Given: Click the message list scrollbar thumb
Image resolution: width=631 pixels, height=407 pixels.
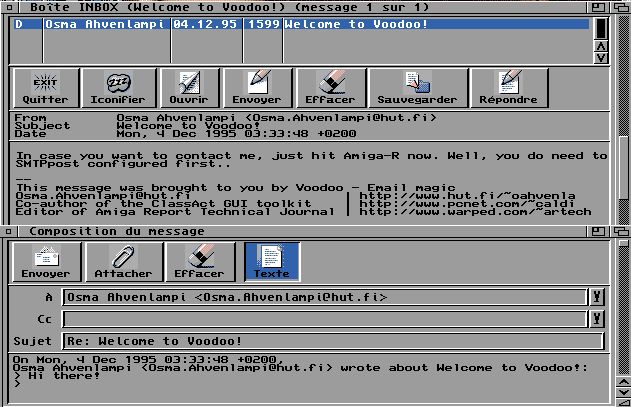Looking at the screenshot, I should [601, 29].
